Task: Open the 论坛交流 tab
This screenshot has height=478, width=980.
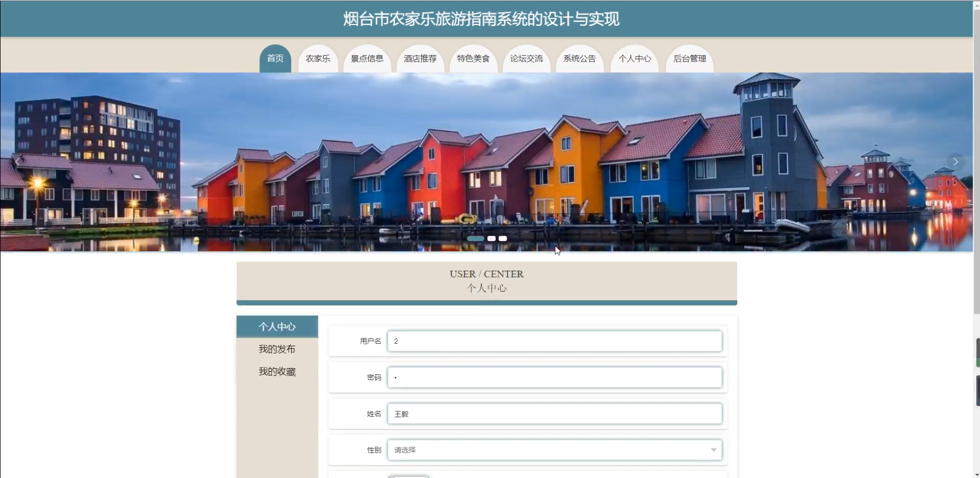Action: [527, 58]
